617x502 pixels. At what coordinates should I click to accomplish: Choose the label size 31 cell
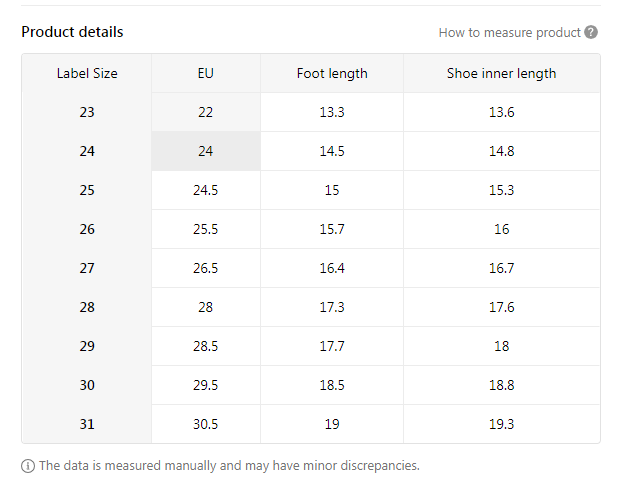[87, 424]
